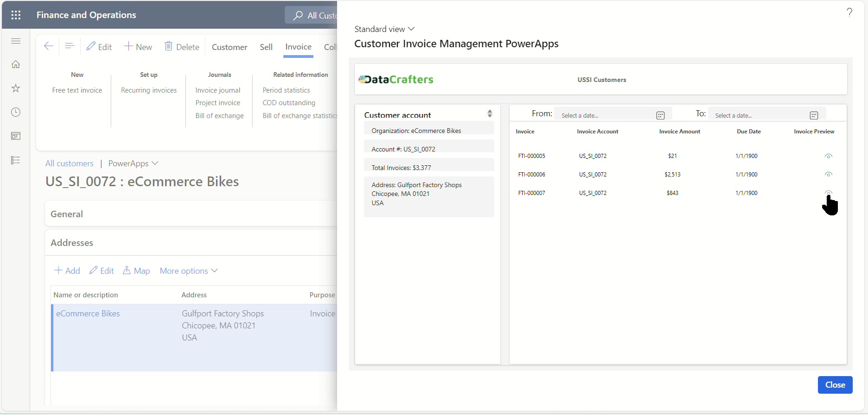This screenshot has height=415, width=868.
Task: Open Modules list icon in sidebar
Action: point(16,160)
